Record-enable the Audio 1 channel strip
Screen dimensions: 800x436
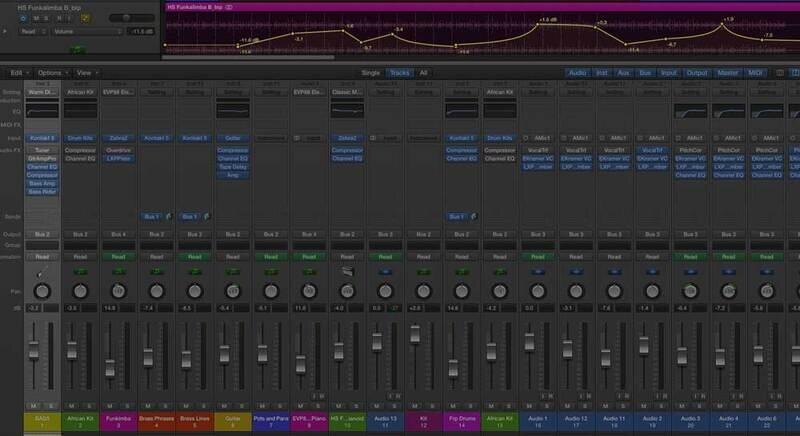click(x=551, y=396)
